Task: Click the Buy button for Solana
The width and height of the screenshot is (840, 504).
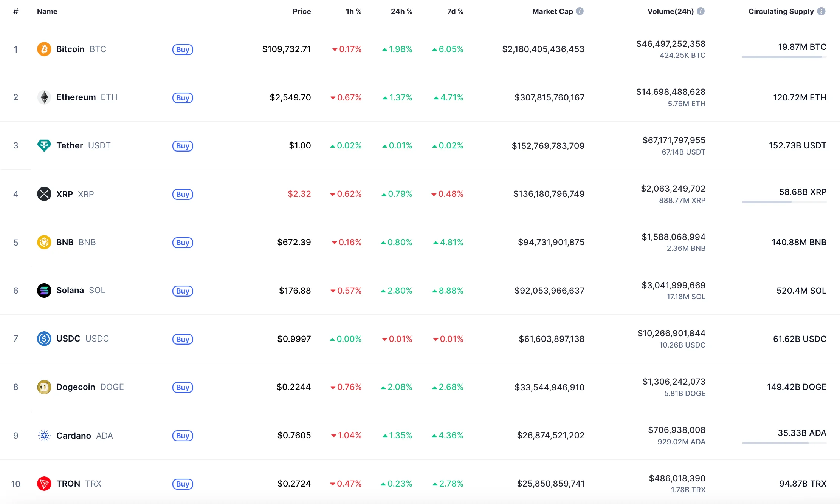Action: (183, 291)
